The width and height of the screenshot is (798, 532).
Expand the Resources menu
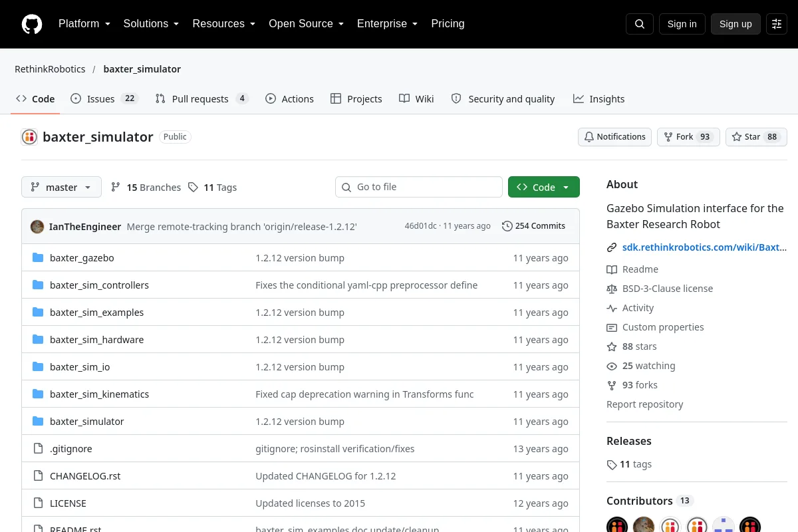click(x=224, y=24)
